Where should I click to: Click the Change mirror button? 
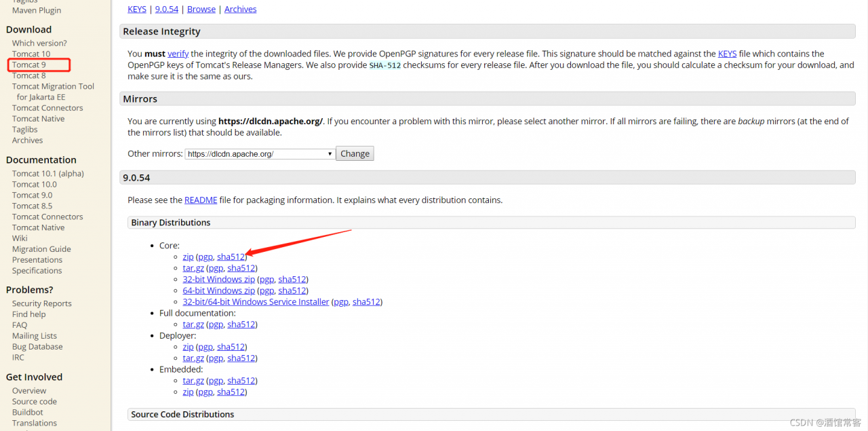pos(355,154)
